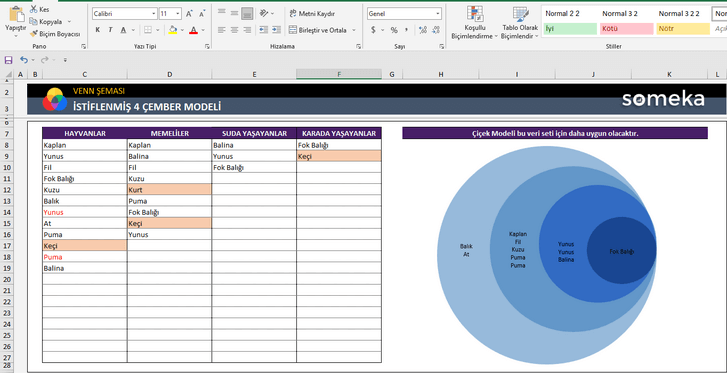Click the save icon in quick access toolbar
The height and width of the screenshot is (373, 727).
(8, 60)
